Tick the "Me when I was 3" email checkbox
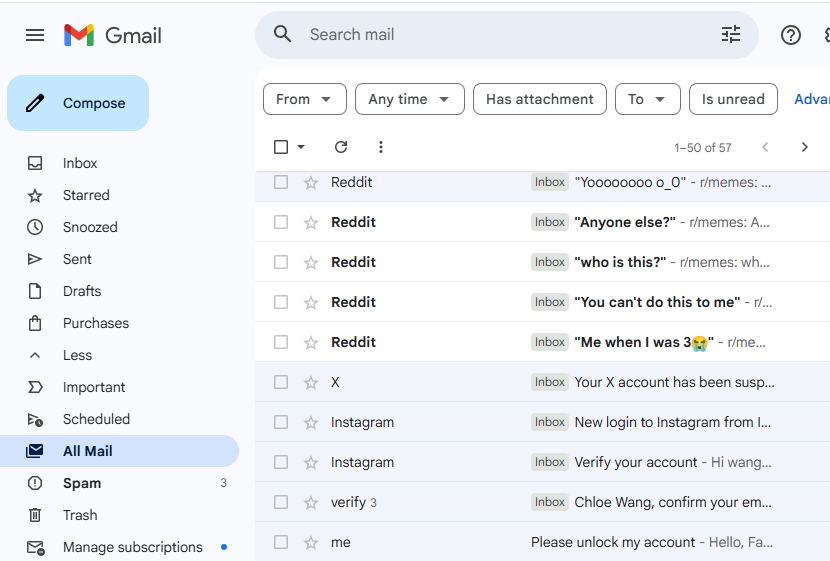The height and width of the screenshot is (561, 830). [281, 342]
